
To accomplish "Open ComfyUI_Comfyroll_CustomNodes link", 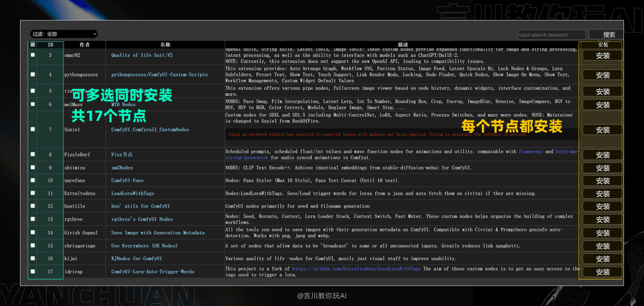I will (150, 130).
